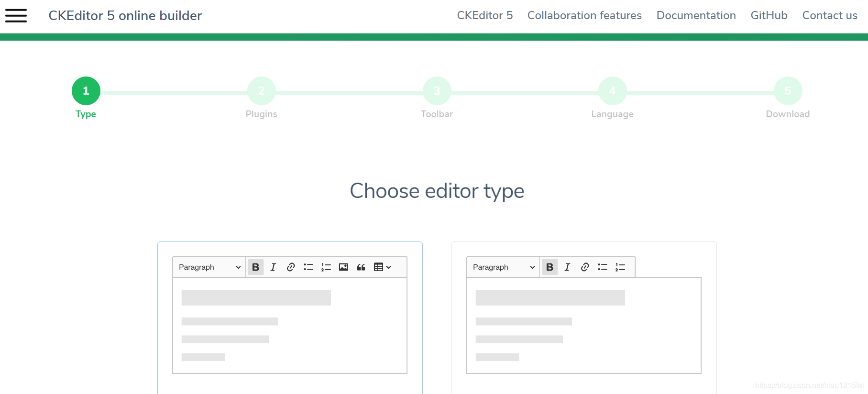This screenshot has height=394, width=868.
Task: Click the right editor preview content area
Action: point(584,326)
